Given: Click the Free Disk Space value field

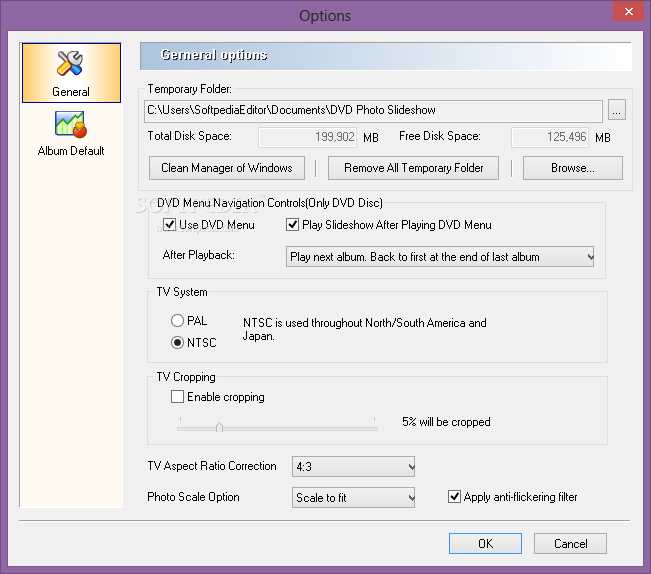Looking at the screenshot, I should [550, 137].
